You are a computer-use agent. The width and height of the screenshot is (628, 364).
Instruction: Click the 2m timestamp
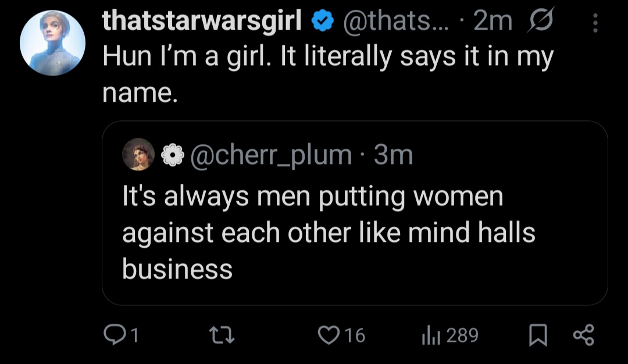click(x=493, y=21)
